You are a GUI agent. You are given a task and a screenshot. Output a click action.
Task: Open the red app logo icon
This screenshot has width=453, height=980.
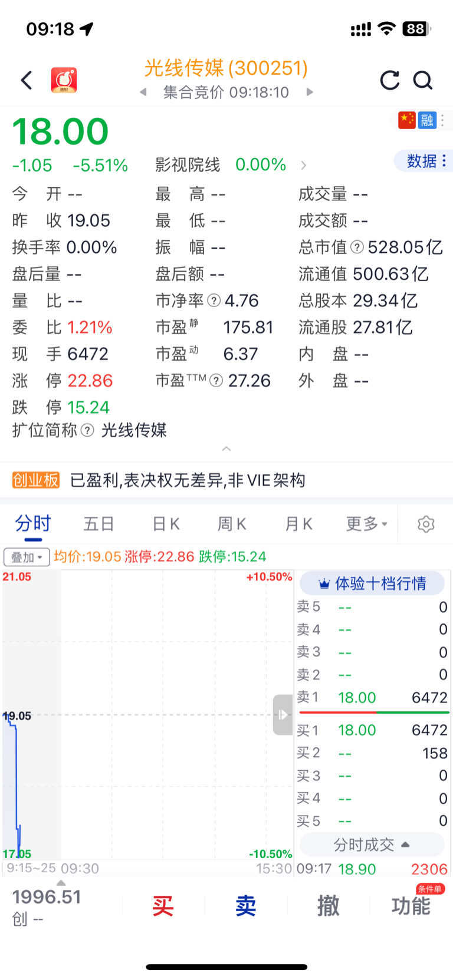64,80
